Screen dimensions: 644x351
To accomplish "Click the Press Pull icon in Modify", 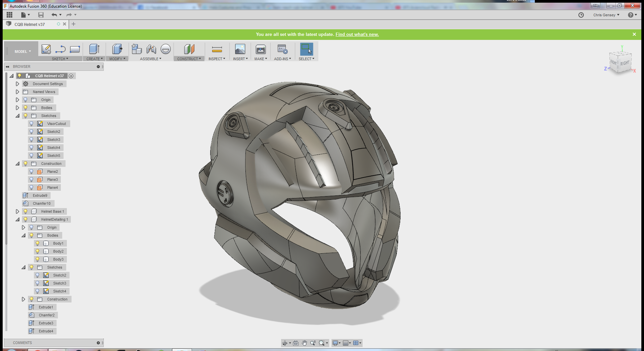I will (x=117, y=49).
